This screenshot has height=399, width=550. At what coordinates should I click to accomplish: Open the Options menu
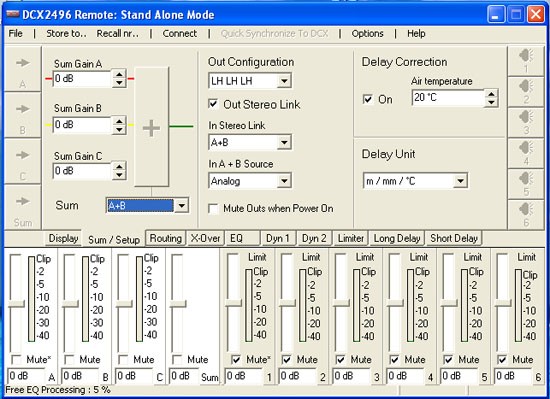367,33
